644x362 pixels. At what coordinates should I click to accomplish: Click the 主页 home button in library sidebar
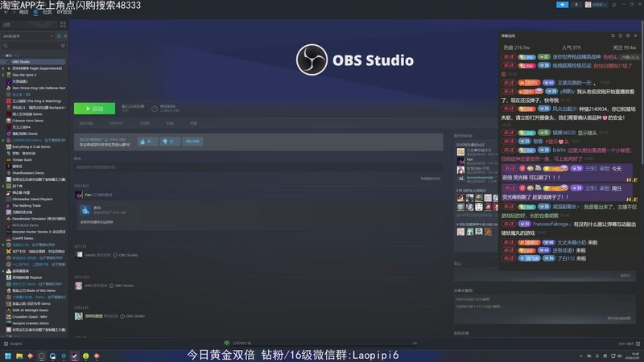point(30,25)
